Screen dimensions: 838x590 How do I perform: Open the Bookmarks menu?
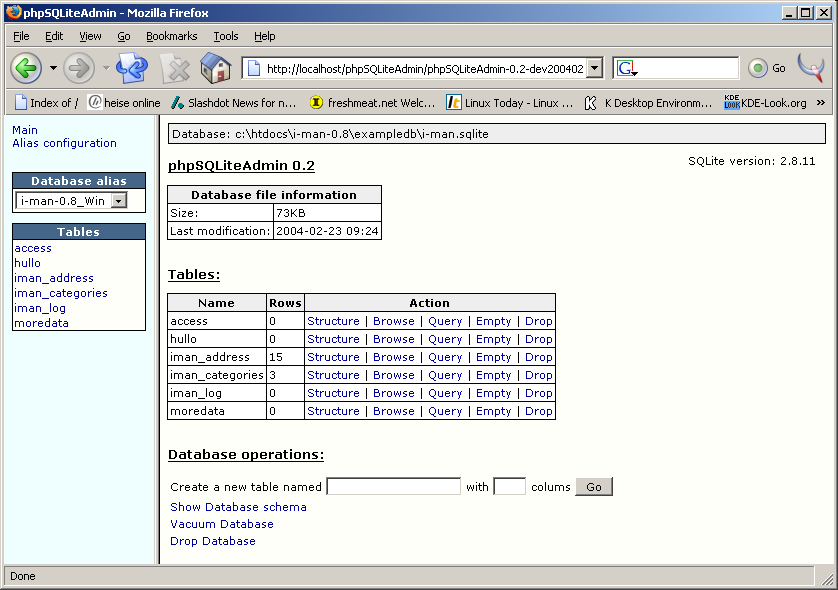pos(172,36)
